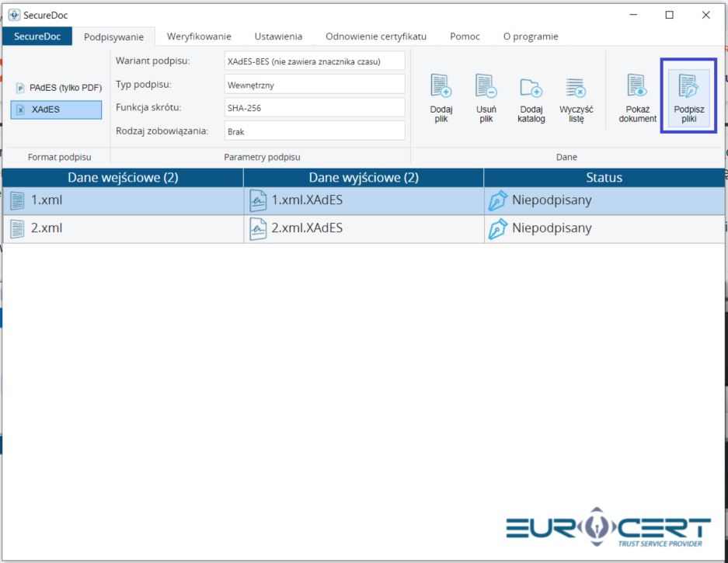Choose the XAdES signature format

point(56,109)
